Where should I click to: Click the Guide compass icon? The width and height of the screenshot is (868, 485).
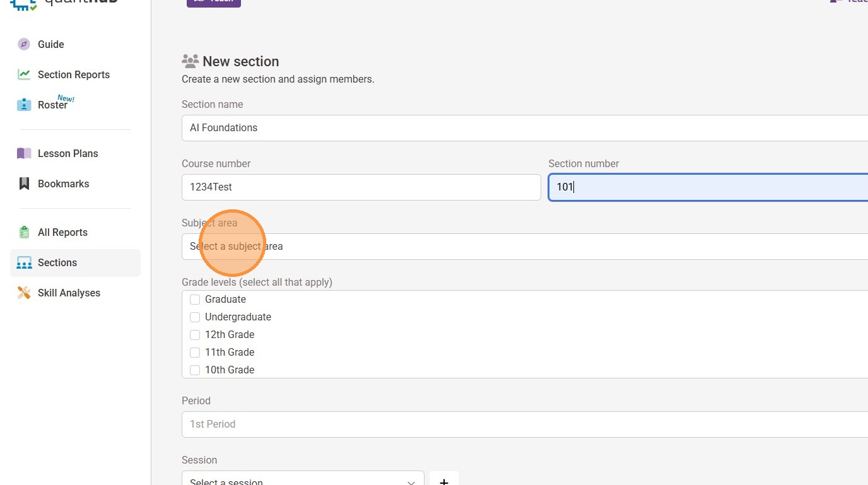point(24,44)
